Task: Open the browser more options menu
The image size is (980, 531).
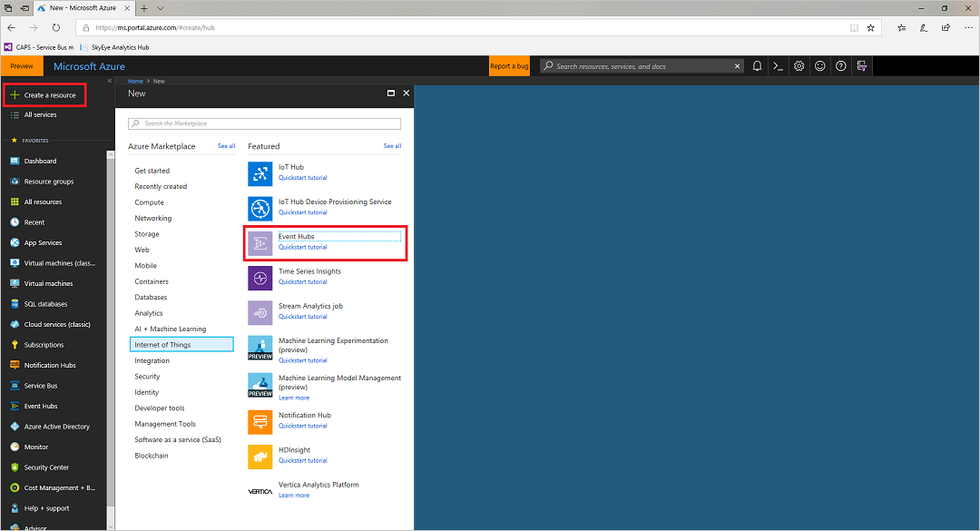Action: coord(968,27)
